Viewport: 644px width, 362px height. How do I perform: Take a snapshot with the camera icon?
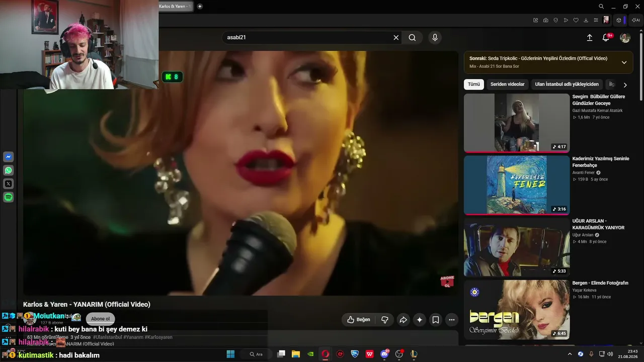point(546,20)
